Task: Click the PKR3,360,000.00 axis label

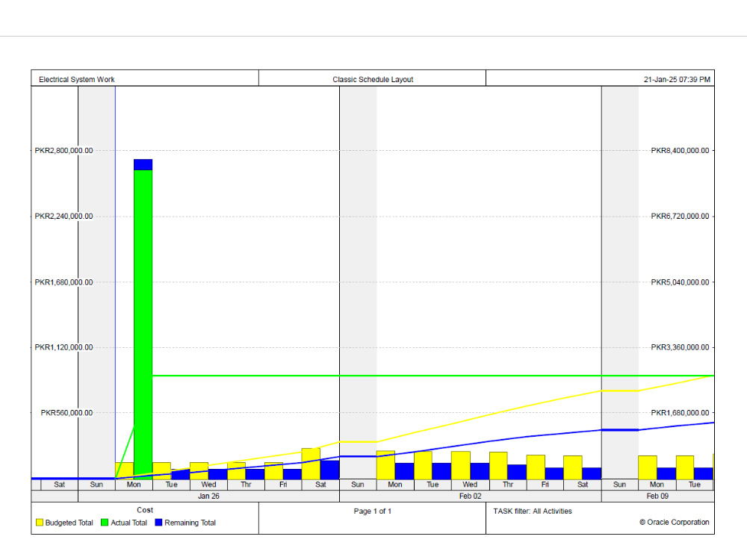Action: 680,347
